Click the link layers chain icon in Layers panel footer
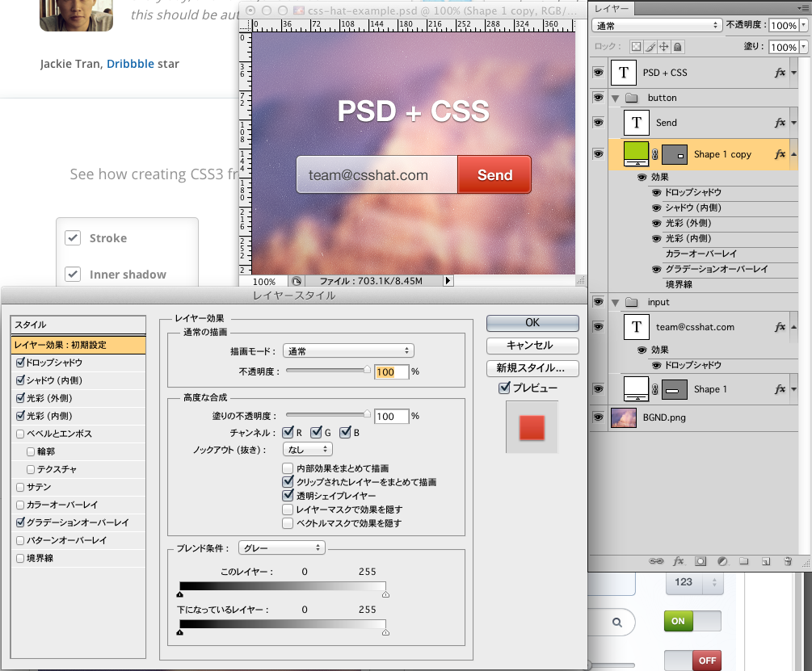Screen dimensions: 812x671 point(656,561)
